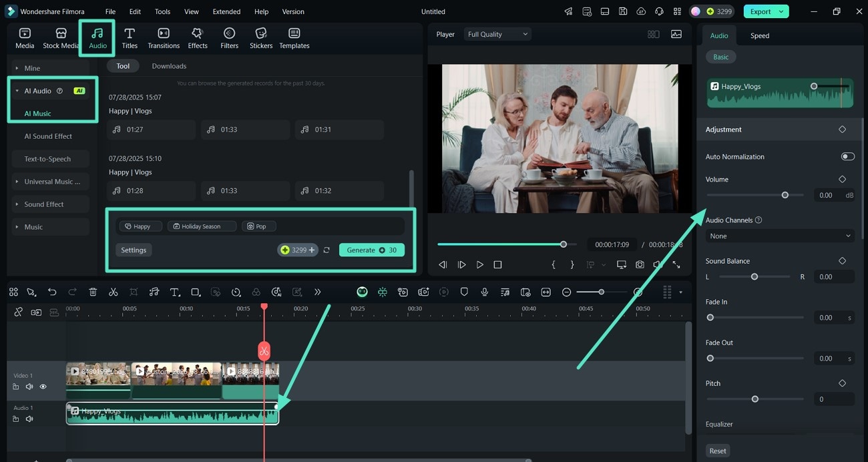Mute the Video 1 track speaker
This screenshot has height=462, width=868.
[x=29, y=387]
